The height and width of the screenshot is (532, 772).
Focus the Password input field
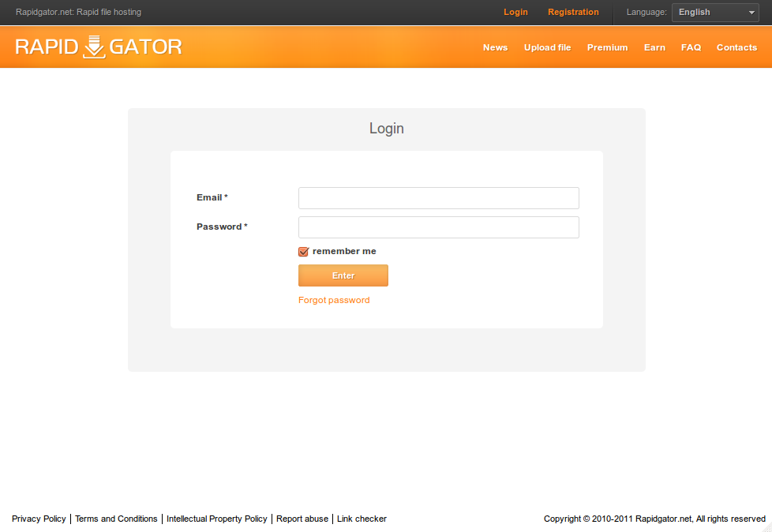(x=439, y=227)
